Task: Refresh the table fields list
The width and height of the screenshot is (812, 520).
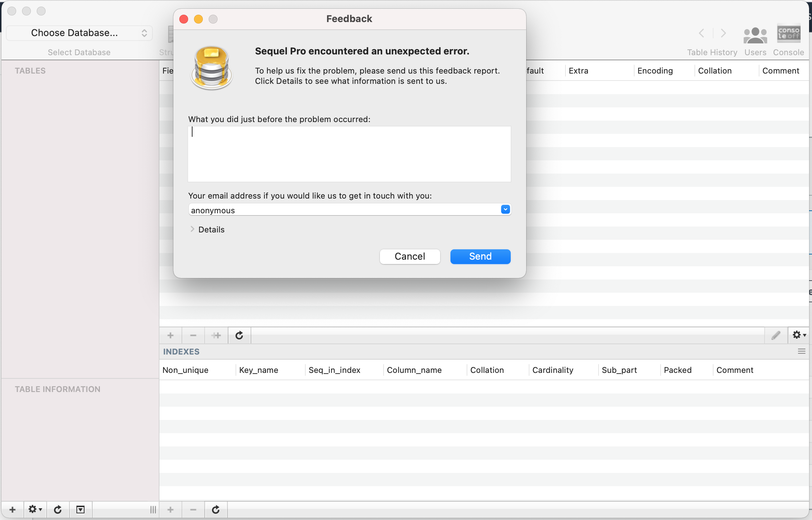Action: [239, 335]
